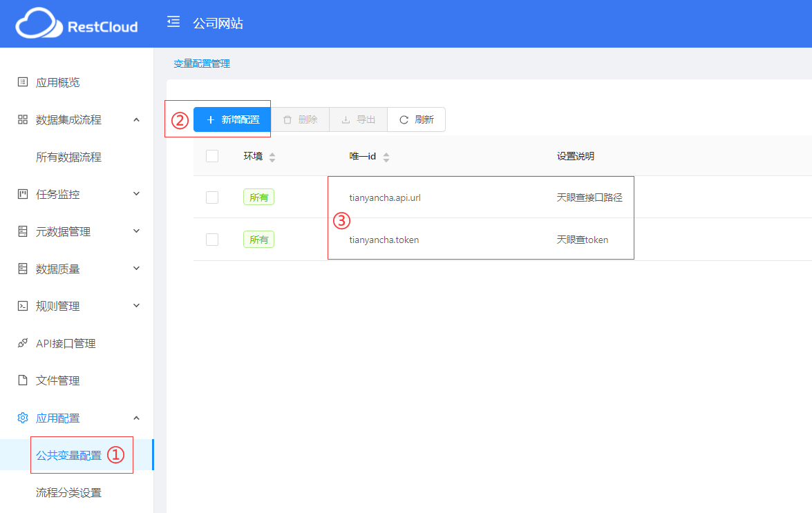
Task: Collapse sidebar using the menu fold icon
Action: point(173,22)
